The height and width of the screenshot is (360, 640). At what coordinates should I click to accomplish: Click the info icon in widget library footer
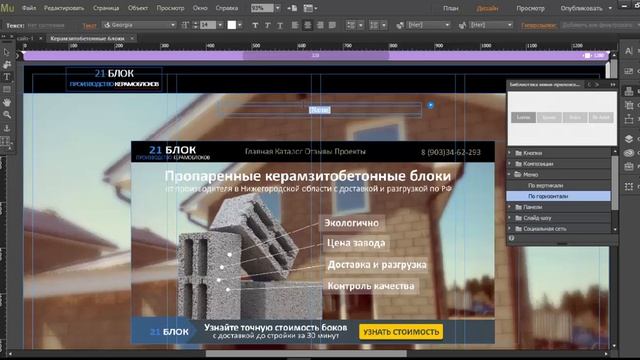[x=511, y=238]
